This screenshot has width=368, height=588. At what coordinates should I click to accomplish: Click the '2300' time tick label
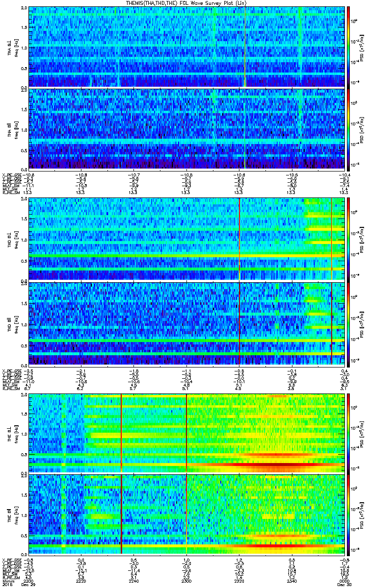click(x=185, y=580)
